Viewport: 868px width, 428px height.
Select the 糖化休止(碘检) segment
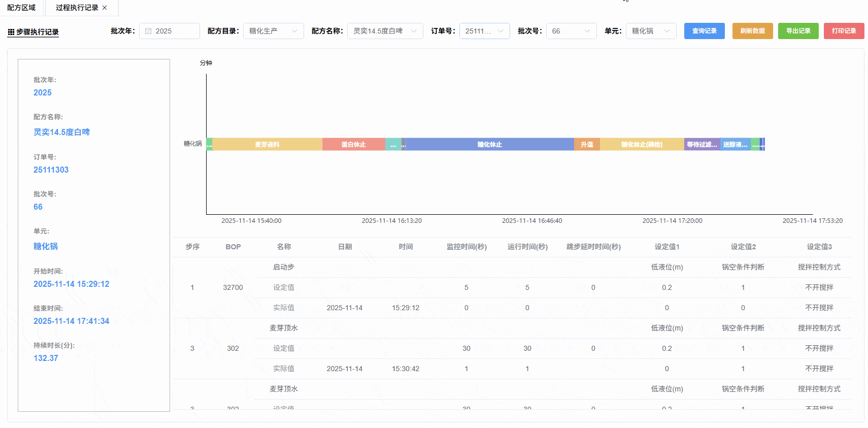click(x=642, y=144)
